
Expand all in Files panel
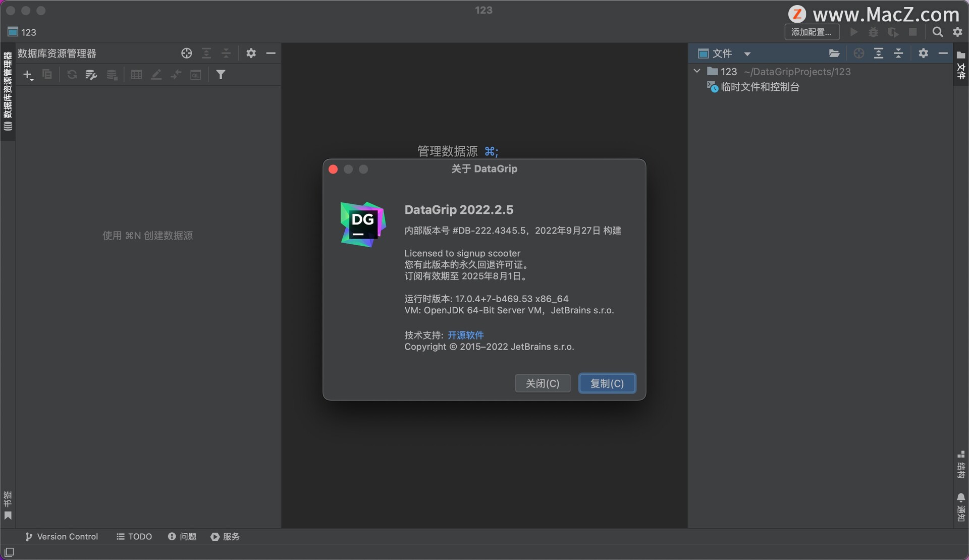(879, 53)
